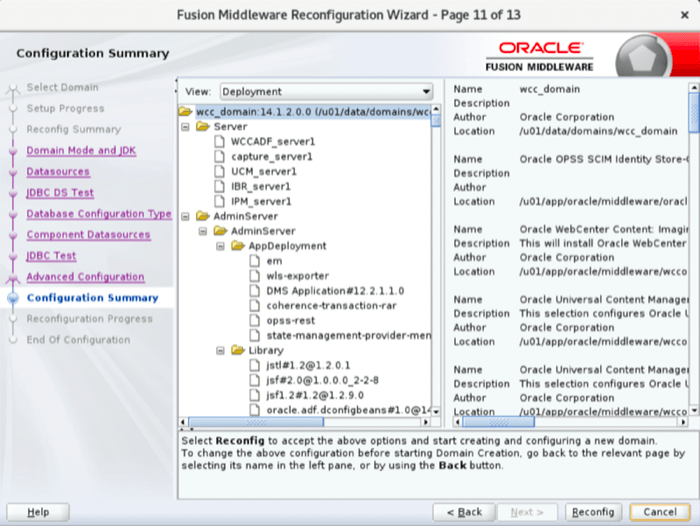
Task: Click the capture_server1 document icon
Action: click(x=219, y=157)
